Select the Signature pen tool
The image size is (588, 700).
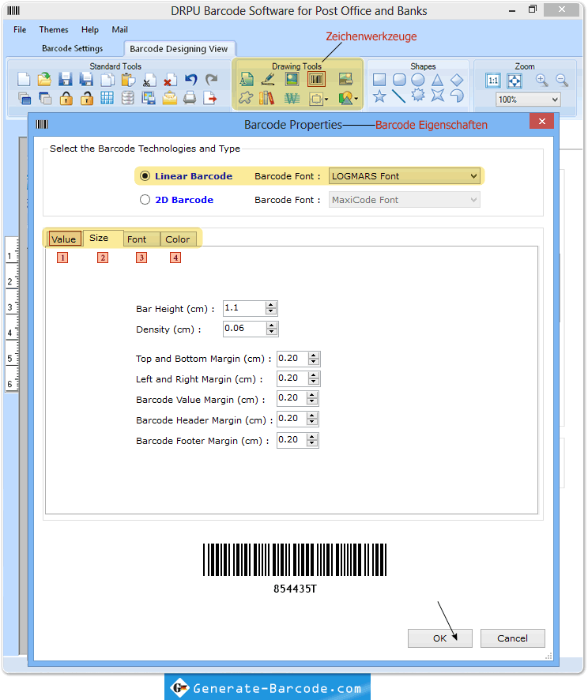coord(268,80)
